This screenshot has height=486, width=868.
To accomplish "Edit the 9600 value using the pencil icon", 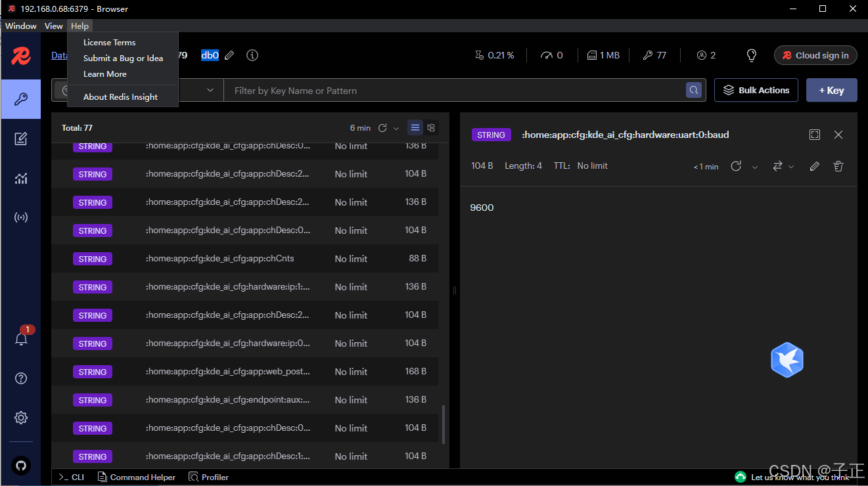I will [815, 166].
